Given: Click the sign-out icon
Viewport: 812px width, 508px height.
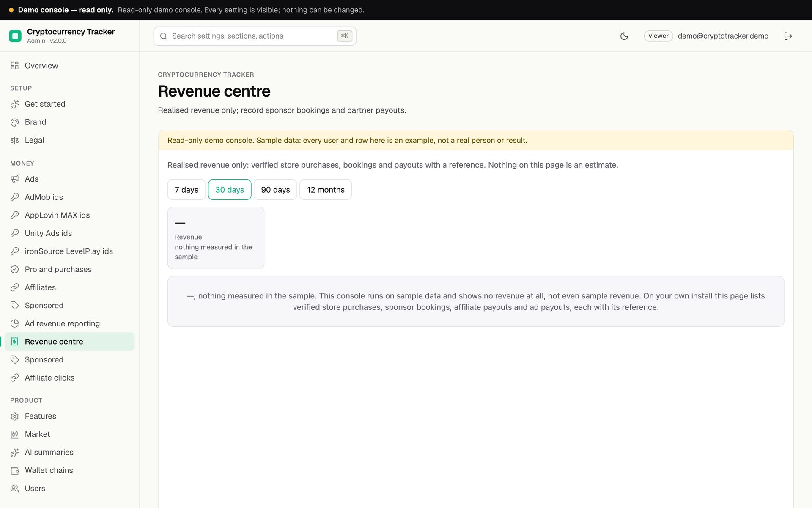Looking at the screenshot, I should [788, 36].
